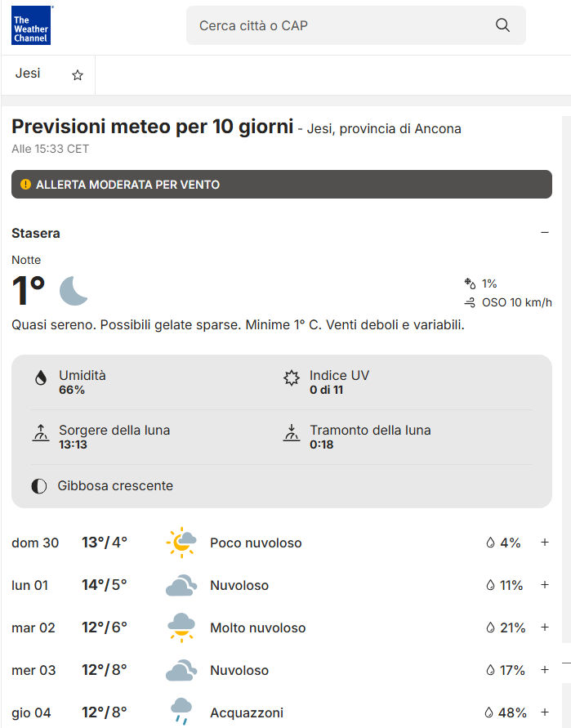This screenshot has height=728, width=571.
Task: Expand the gio 04 Acquazzoni row
Action: (x=545, y=712)
